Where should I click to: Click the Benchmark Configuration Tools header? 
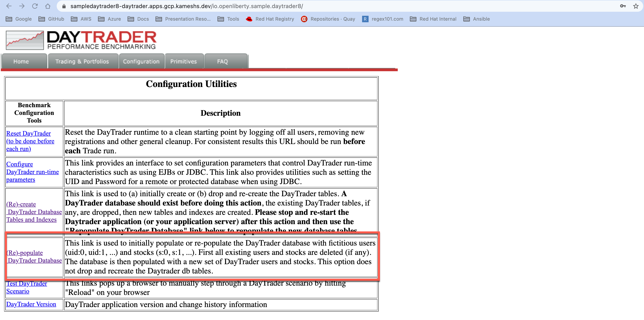pos(34,113)
